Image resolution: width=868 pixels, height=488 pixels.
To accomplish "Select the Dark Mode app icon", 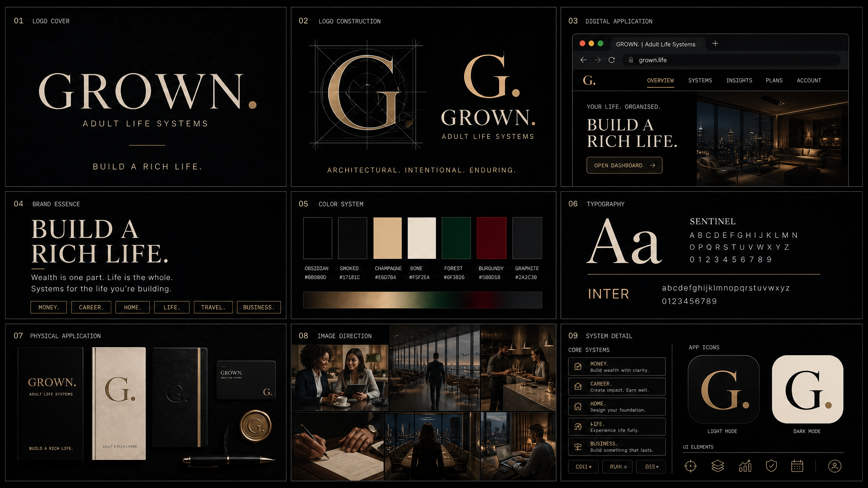I will [808, 389].
